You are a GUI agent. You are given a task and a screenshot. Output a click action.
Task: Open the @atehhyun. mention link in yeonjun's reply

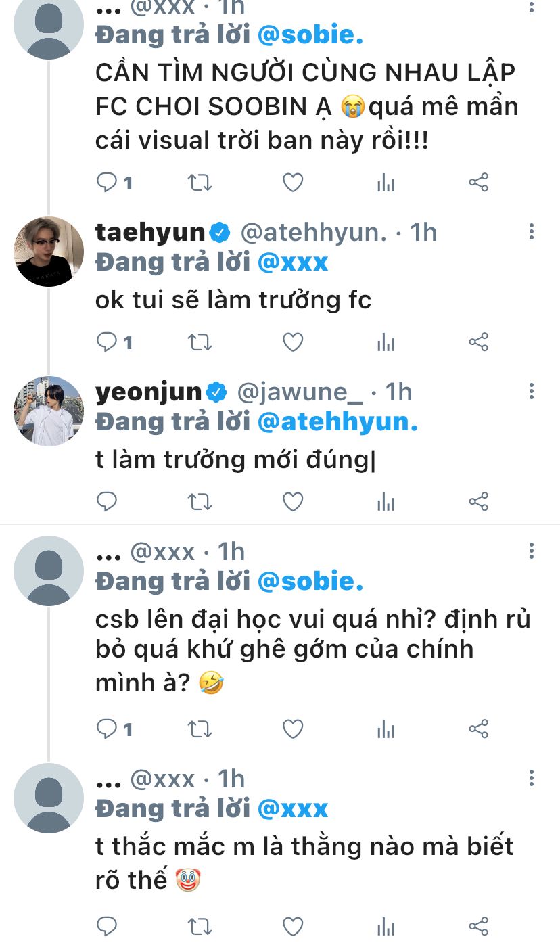click(338, 422)
